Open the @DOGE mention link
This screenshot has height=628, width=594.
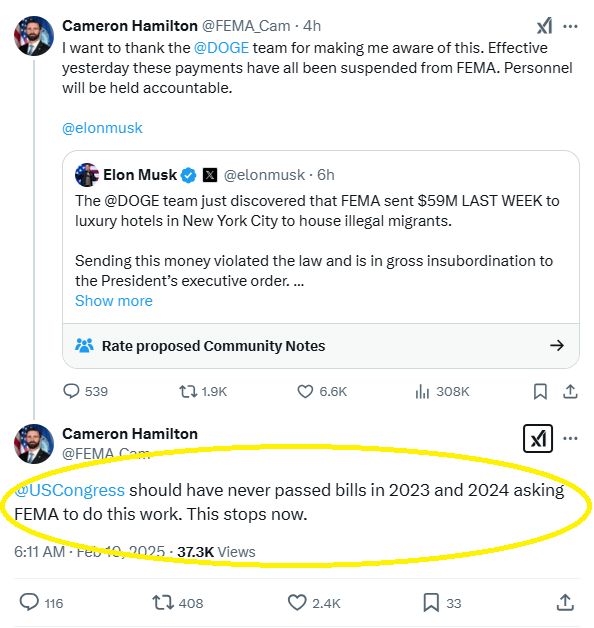coord(221,48)
